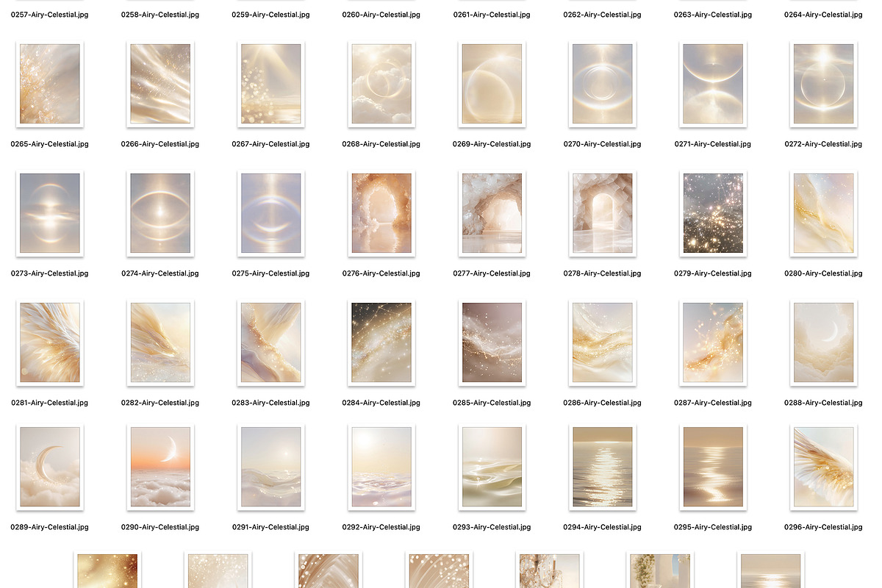Select the 0271-Airy-Celestial.jpg file label

713,144
